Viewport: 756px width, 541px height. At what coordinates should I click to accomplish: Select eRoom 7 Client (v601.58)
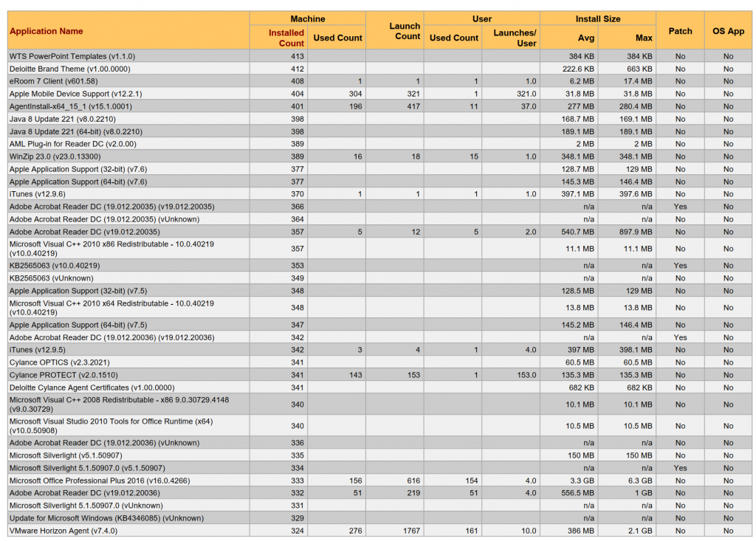pos(379,81)
